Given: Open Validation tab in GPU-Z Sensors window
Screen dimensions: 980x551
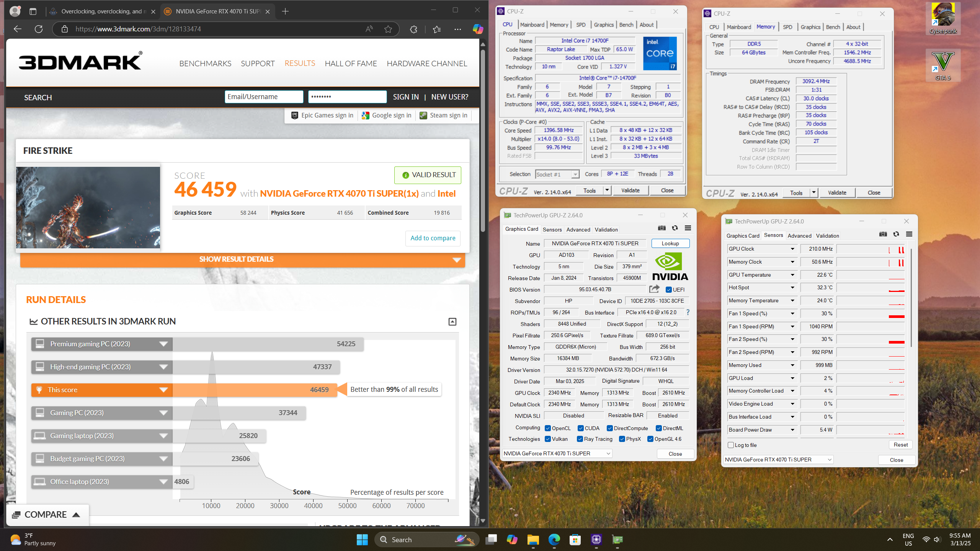Looking at the screenshot, I should coord(827,236).
